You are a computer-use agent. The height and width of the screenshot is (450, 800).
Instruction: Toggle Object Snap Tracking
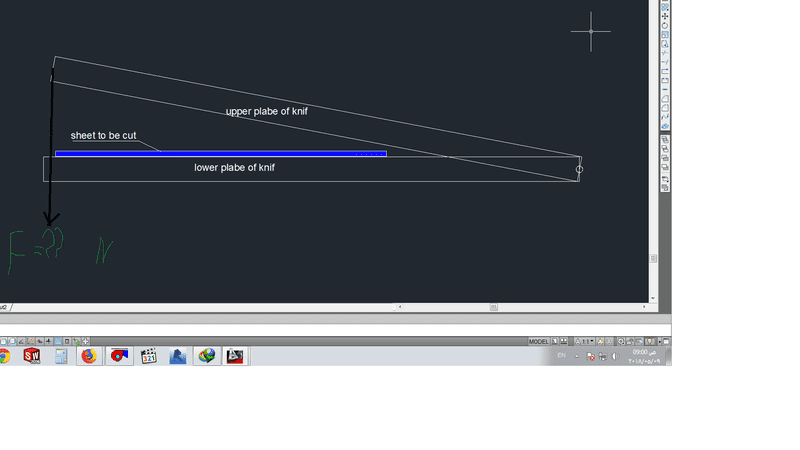pos(21,341)
